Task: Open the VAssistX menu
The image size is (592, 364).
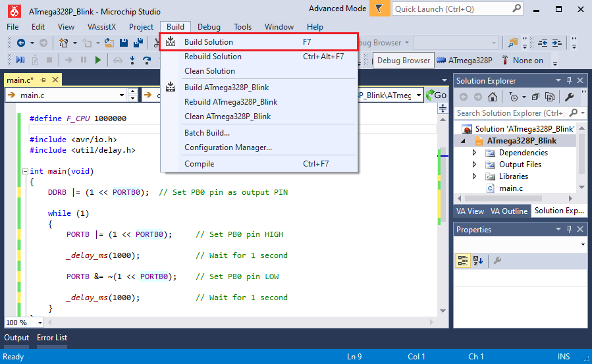Action: 101,27
